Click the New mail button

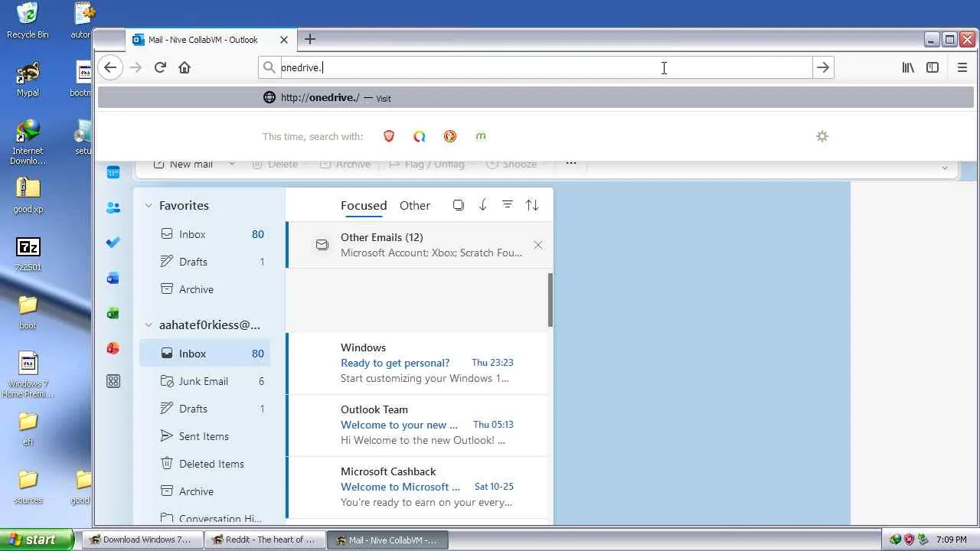[x=183, y=164]
